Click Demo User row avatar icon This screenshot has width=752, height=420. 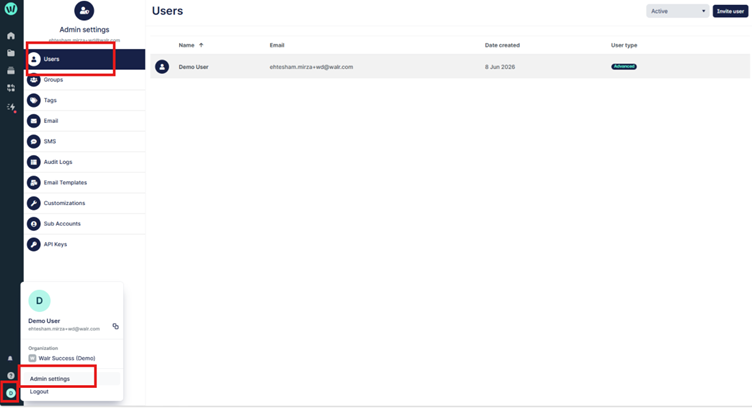point(162,67)
